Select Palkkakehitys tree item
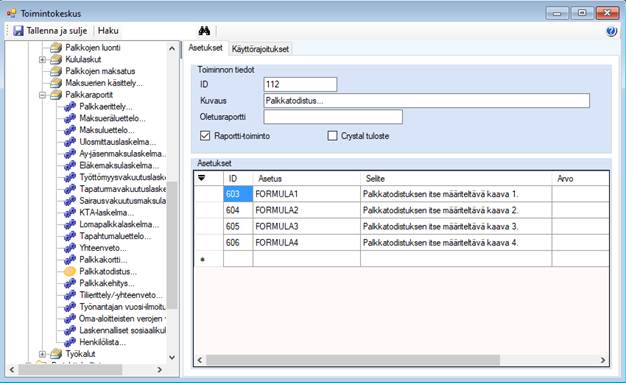Viewport: 626px width, 383px height. point(107,284)
